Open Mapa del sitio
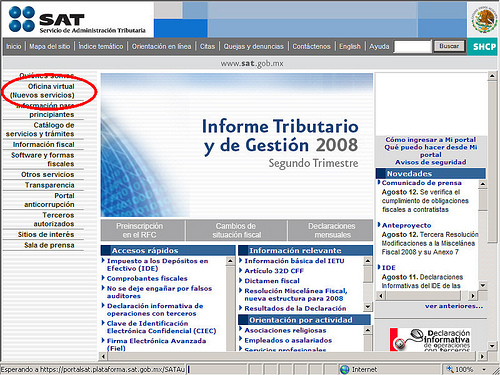This screenshot has width=500, height=375. pos(49,46)
